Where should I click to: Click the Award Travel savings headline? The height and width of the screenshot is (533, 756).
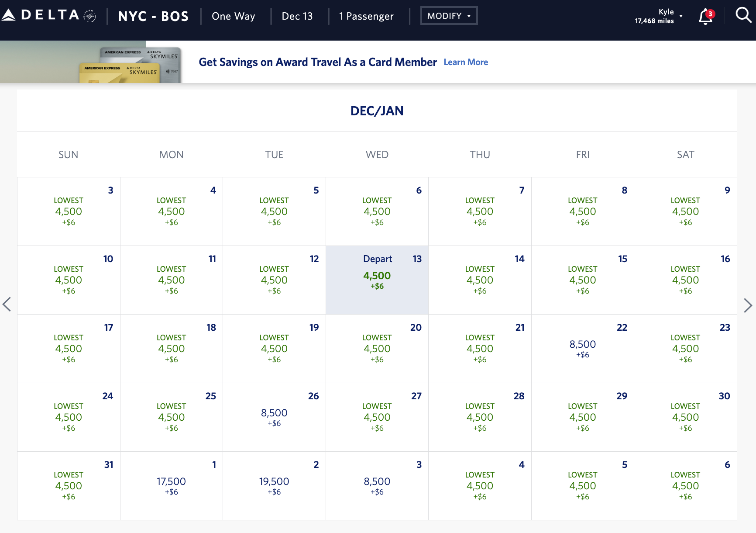click(x=318, y=62)
